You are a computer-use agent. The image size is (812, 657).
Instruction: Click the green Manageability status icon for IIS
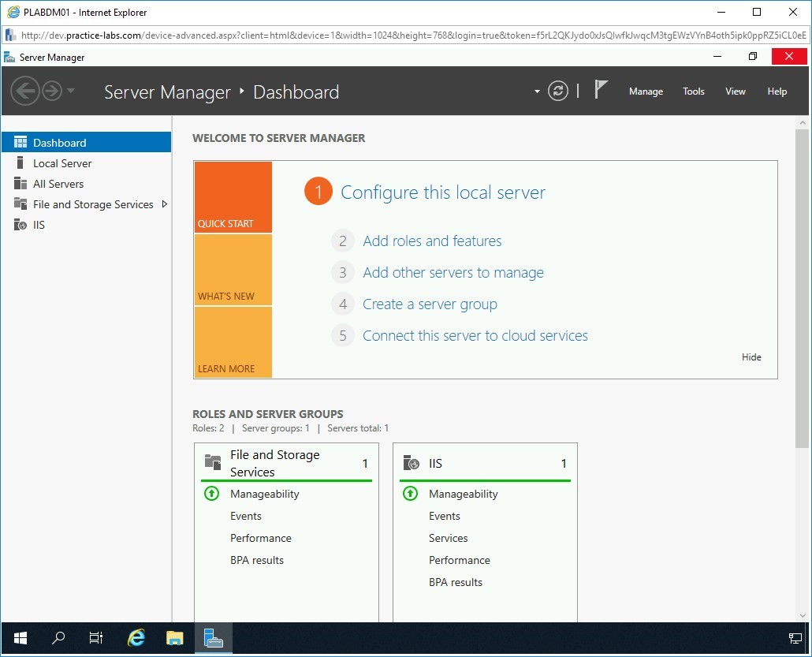coord(411,494)
